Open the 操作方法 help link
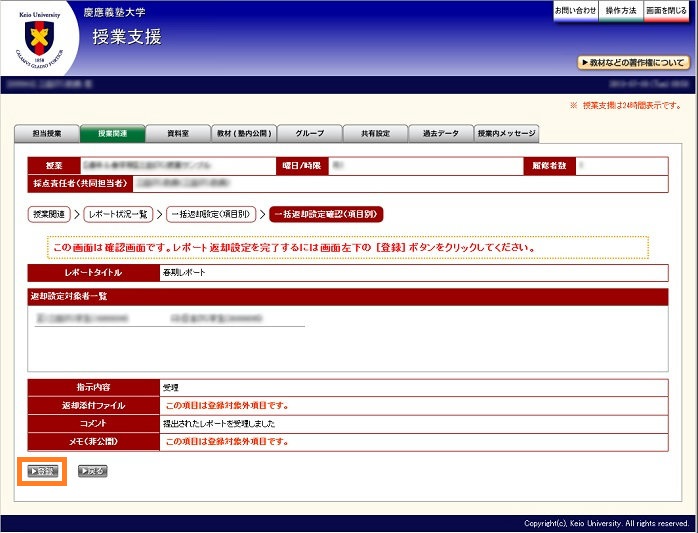 pos(621,10)
